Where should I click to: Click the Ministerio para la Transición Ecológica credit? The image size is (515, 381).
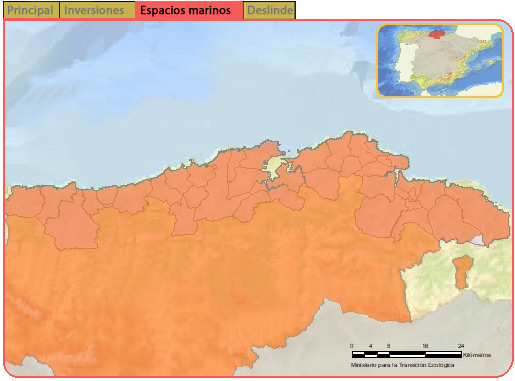(x=402, y=365)
